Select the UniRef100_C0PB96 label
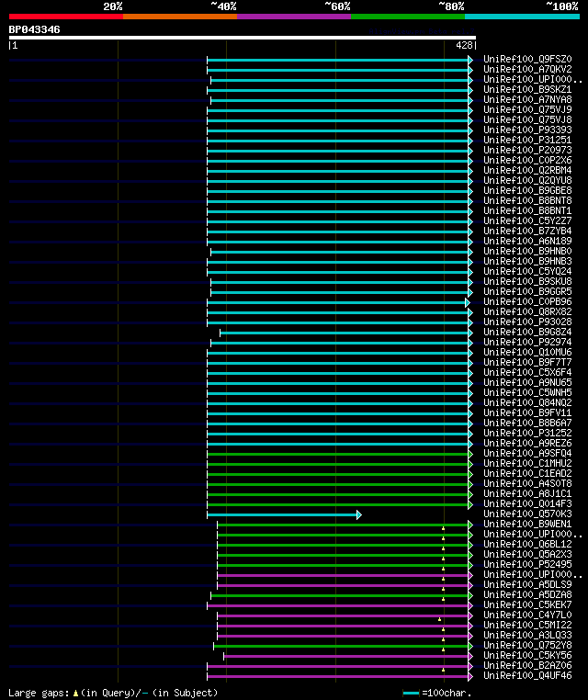The image size is (588, 700). [527, 302]
